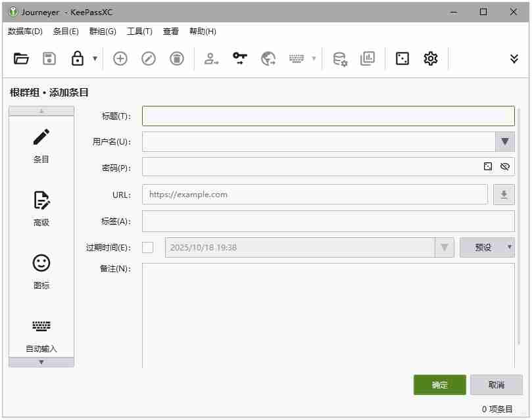
Task: Toggle password visibility with the eye icon
Action: (505, 166)
